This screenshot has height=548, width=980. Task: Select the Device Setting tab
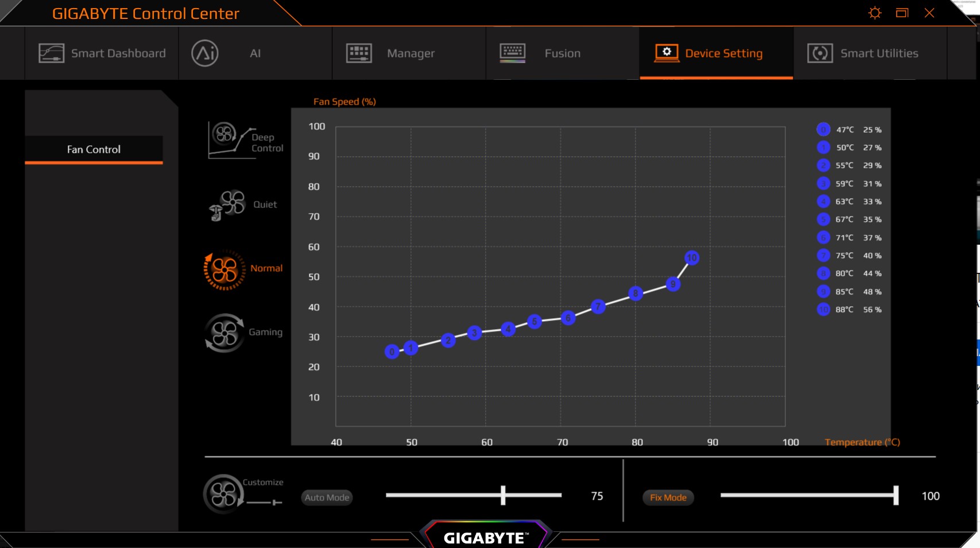click(716, 53)
